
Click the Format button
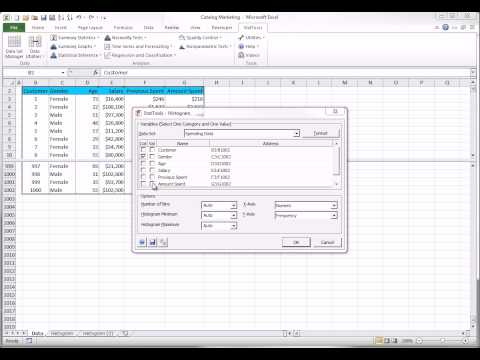click(x=321, y=133)
